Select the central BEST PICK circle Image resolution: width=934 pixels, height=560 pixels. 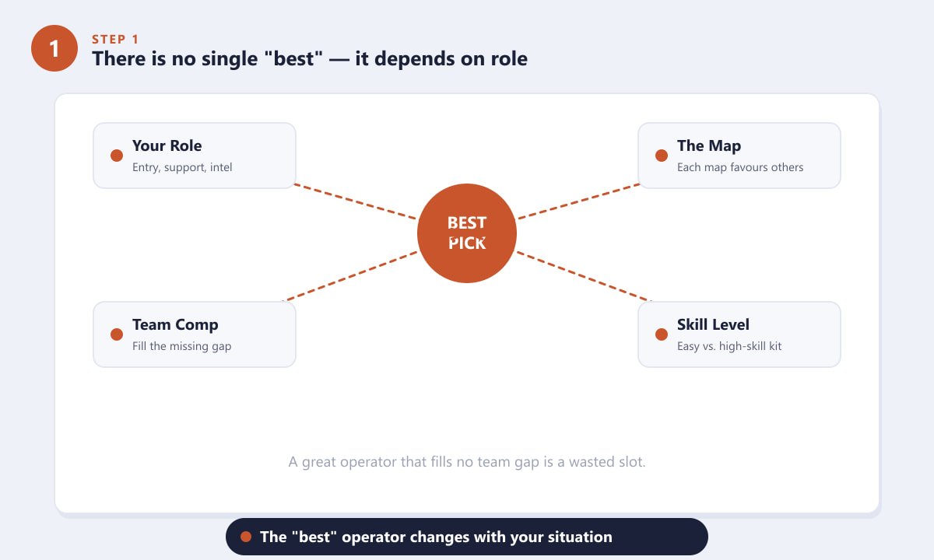pos(467,233)
